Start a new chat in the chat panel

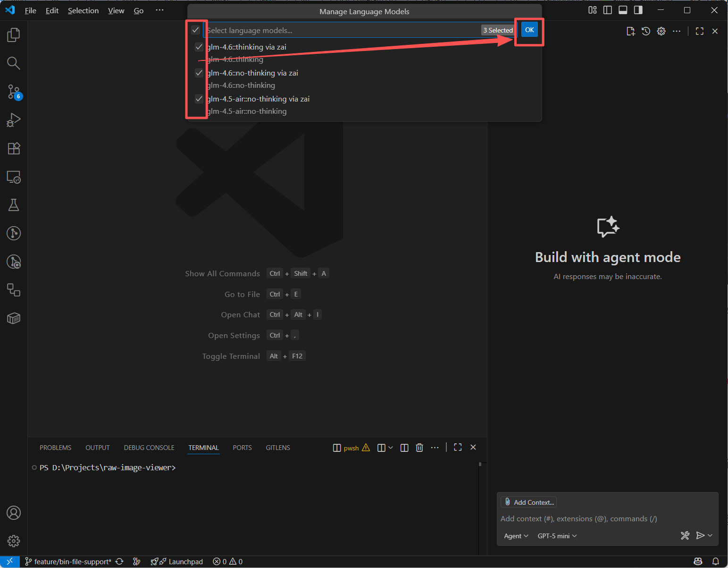tap(630, 31)
